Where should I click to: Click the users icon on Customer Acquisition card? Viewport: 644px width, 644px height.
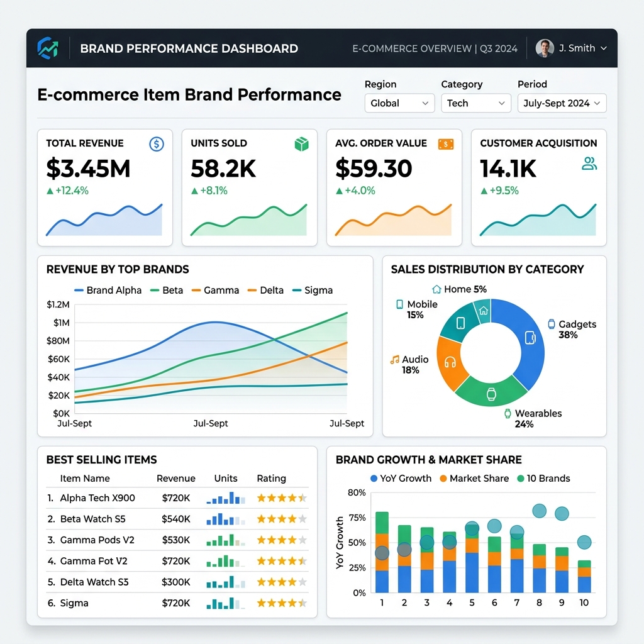point(589,164)
